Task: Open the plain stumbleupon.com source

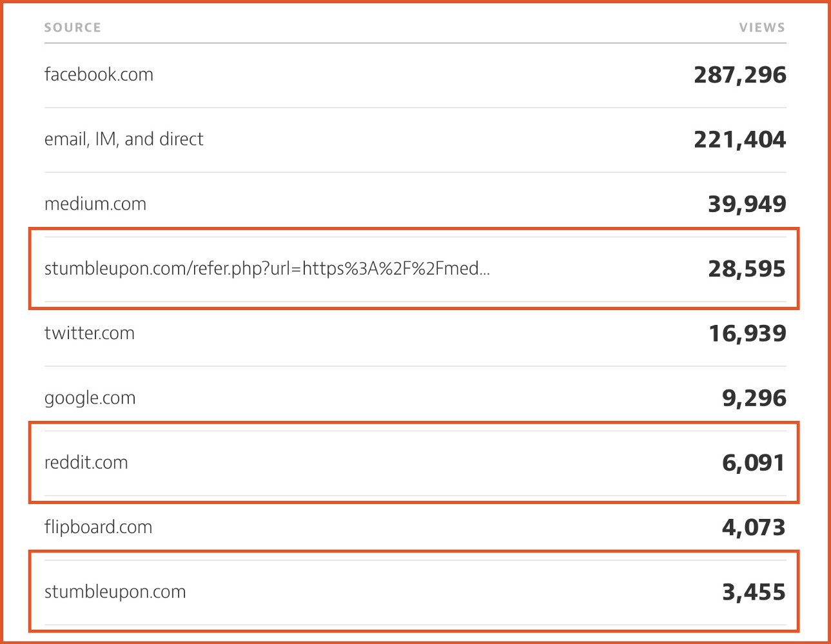Action: pyautogui.click(x=115, y=592)
